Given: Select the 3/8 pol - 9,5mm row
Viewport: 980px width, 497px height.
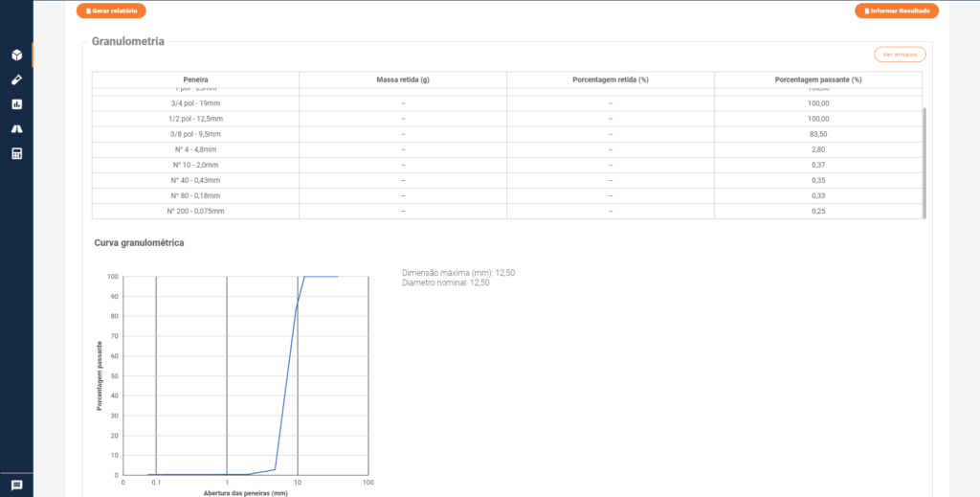Looking at the screenshot, I should pos(195,134).
